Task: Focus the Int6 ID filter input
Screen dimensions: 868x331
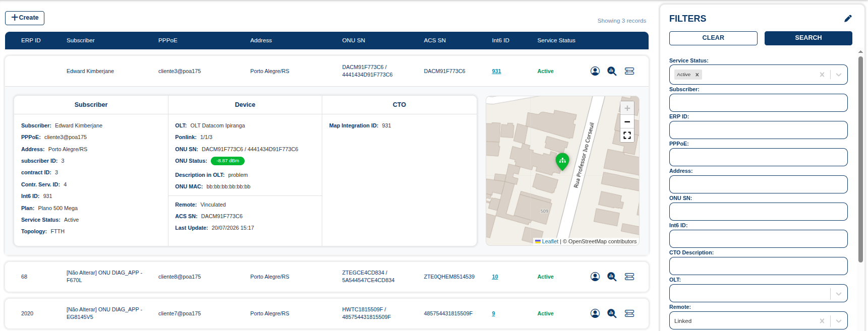Action: (x=758, y=239)
